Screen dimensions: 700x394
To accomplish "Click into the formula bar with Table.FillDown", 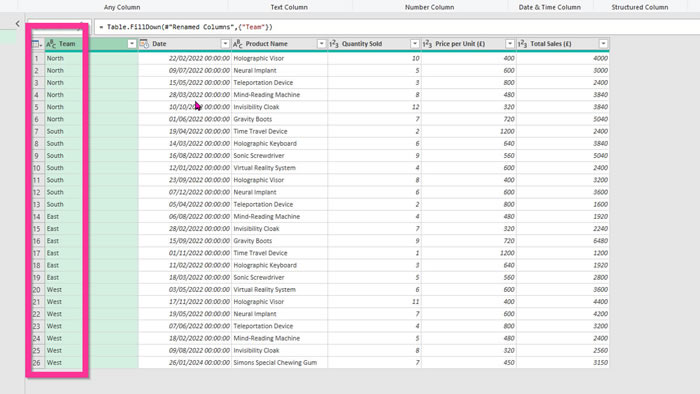I will 397,27.
